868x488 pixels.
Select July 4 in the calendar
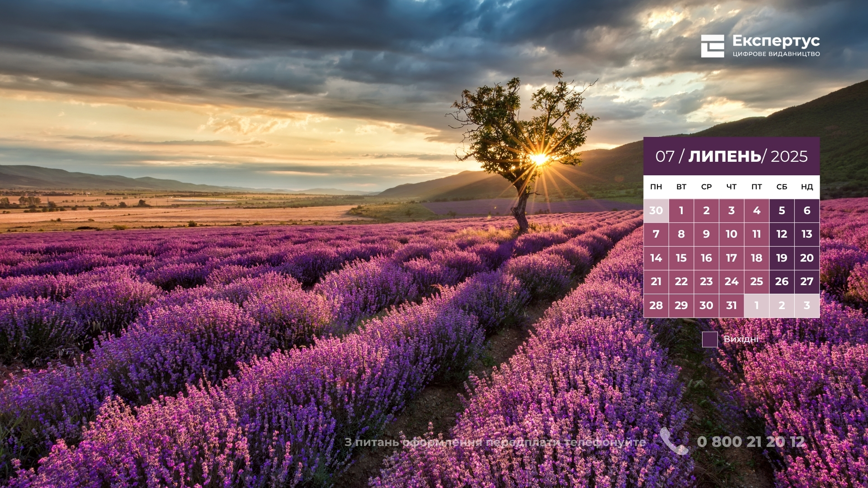click(x=757, y=211)
